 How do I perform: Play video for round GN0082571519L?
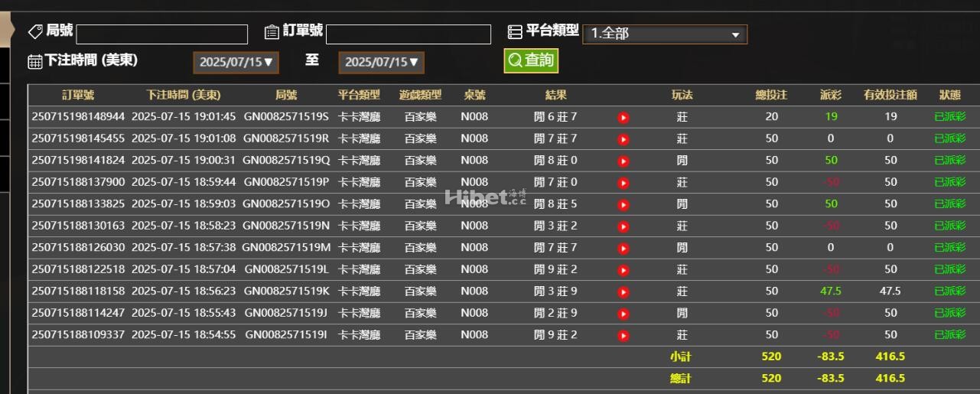(623, 270)
